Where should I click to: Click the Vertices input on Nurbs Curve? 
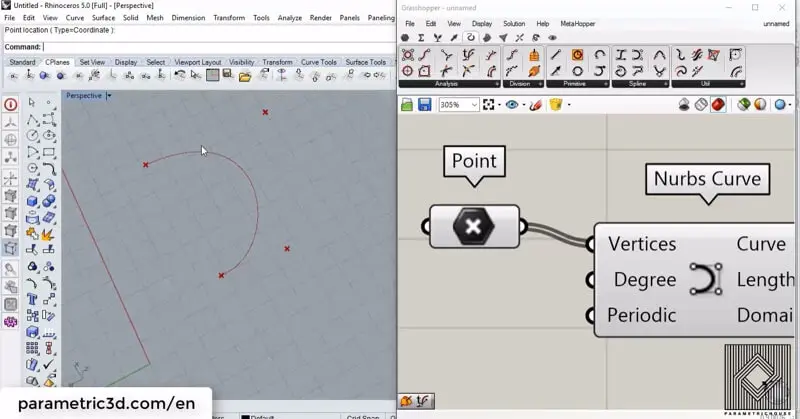click(592, 244)
